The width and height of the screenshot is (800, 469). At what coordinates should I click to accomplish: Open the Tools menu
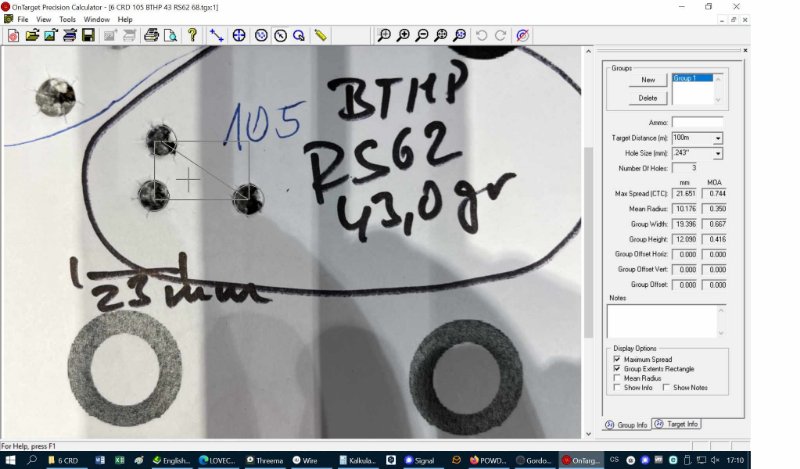tap(67, 19)
